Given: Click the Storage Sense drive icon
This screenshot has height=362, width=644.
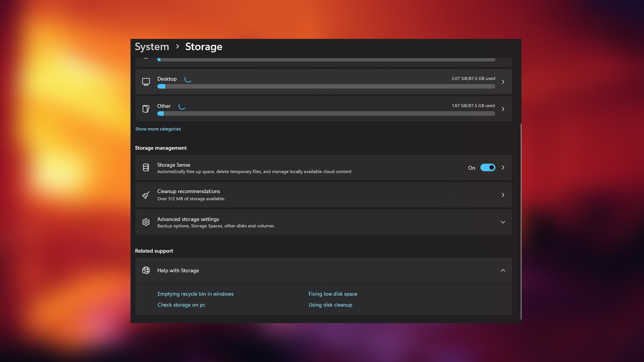Looking at the screenshot, I should [x=146, y=168].
